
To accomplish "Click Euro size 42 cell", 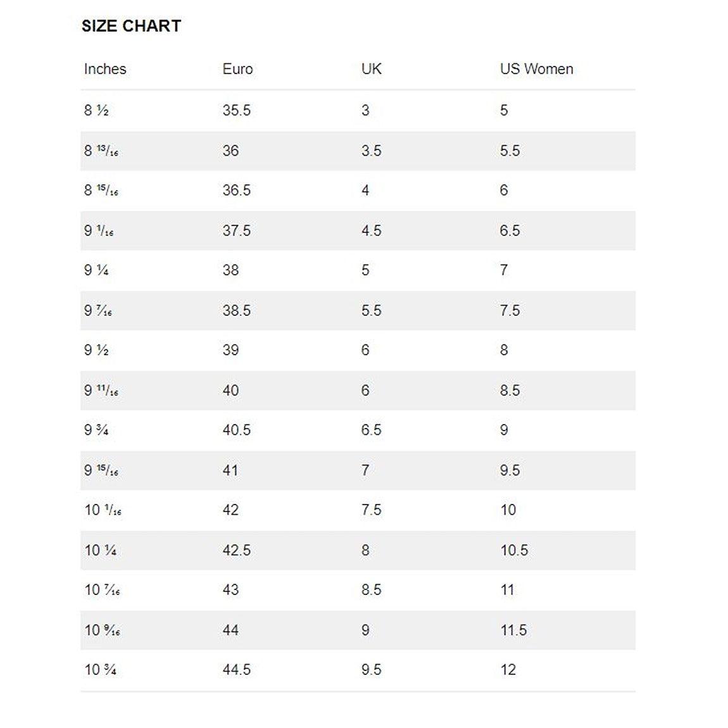I will (230, 510).
